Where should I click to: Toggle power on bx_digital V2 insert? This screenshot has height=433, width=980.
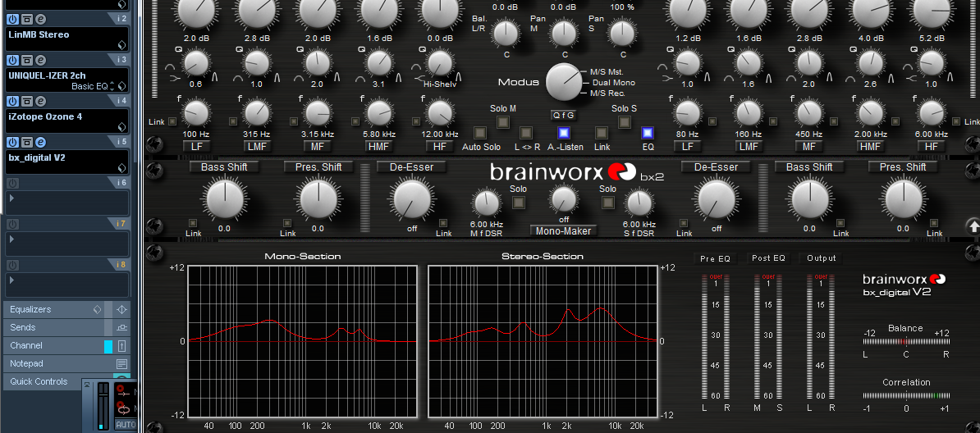(x=11, y=142)
